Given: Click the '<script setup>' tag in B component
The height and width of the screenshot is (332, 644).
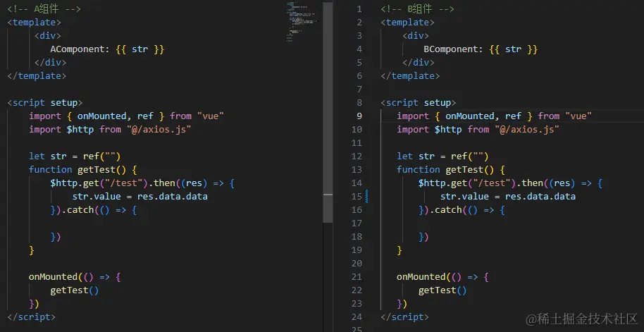Looking at the screenshot, I should 418,103.
